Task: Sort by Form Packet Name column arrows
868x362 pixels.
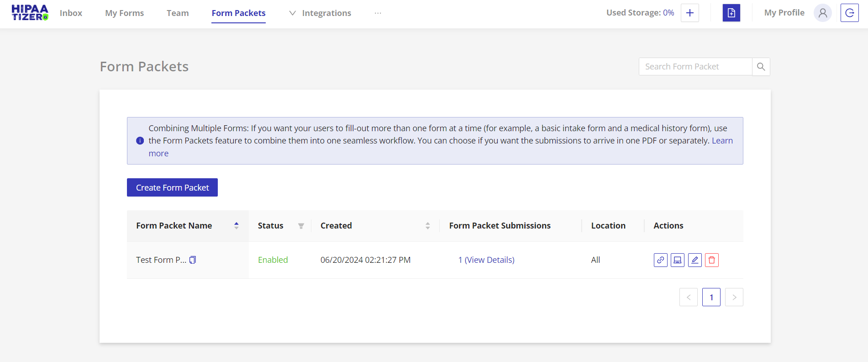Action: [236, 225]
